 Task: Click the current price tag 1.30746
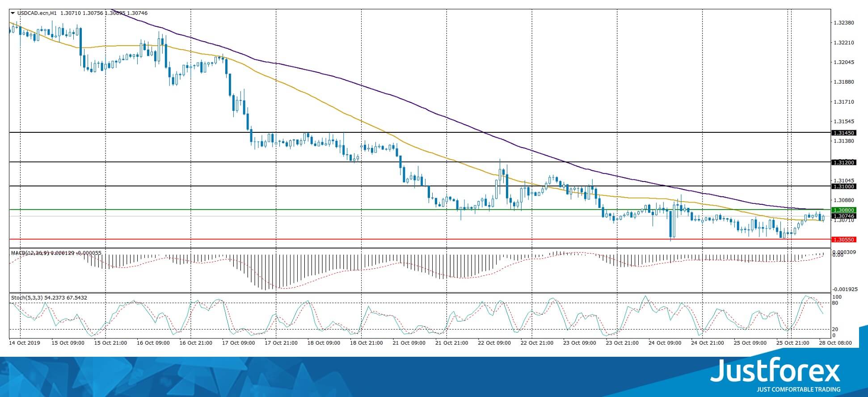click(843, 216)
